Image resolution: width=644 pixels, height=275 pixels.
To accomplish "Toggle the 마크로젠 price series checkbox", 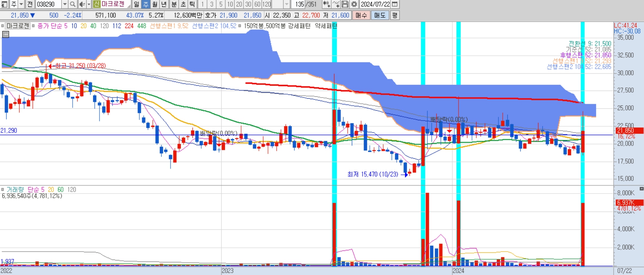I will pos(3,26).
